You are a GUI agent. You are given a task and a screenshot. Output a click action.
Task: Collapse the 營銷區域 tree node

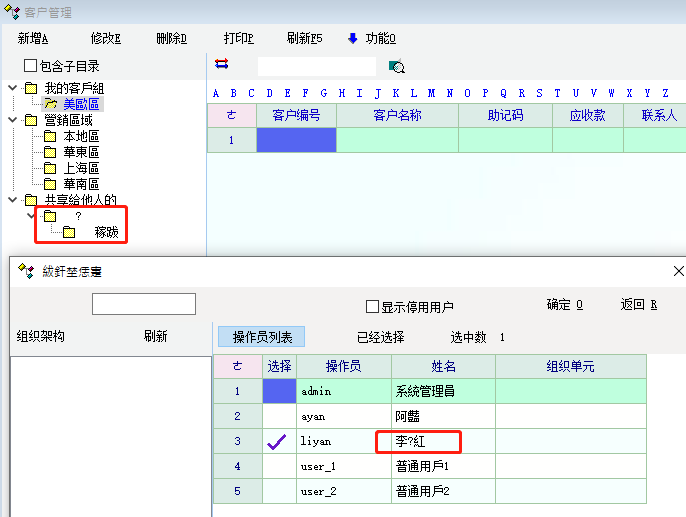tap(12, 120)
